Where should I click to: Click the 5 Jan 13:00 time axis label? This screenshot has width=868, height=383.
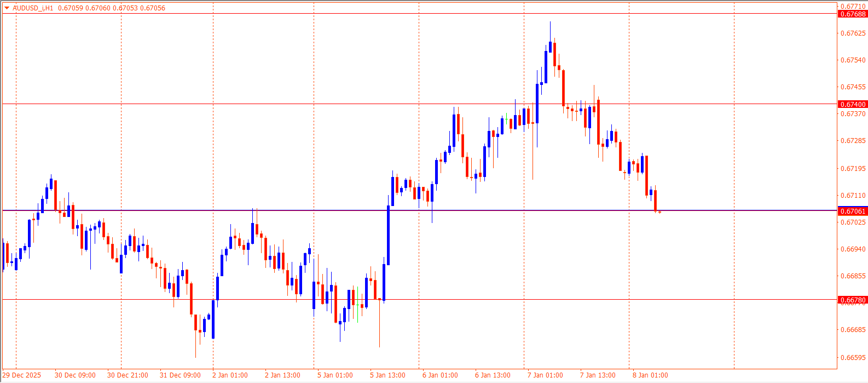(x=387, y=375)
